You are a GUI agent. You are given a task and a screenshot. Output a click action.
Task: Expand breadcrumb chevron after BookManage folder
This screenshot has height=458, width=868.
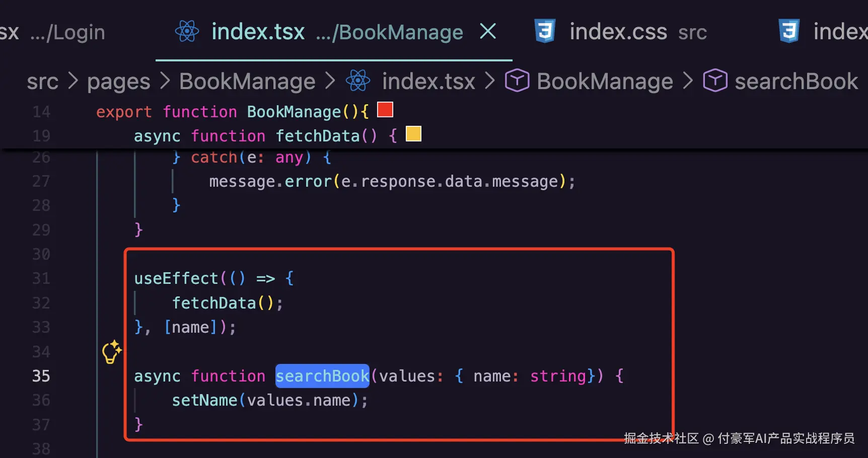330,81
